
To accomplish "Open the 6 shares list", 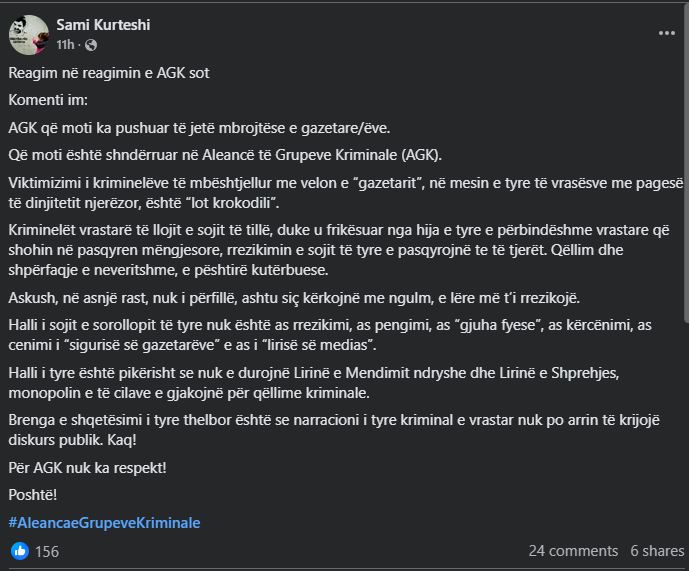I will [x=657, y=551].
